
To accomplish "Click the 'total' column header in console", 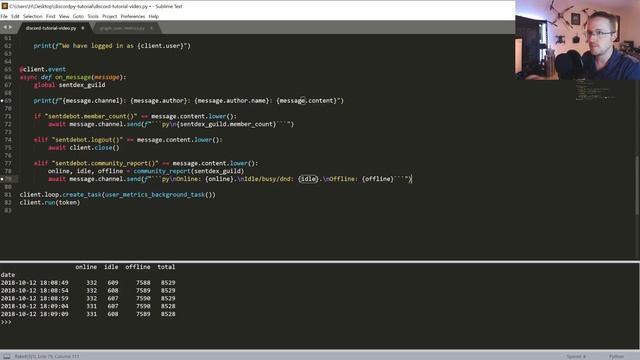I will click(x=166, y=267).
